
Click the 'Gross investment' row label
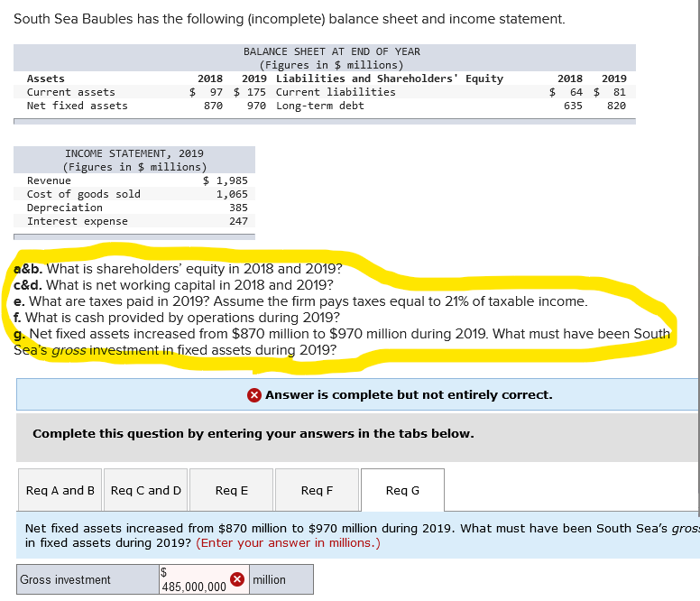tap(65, 579)
